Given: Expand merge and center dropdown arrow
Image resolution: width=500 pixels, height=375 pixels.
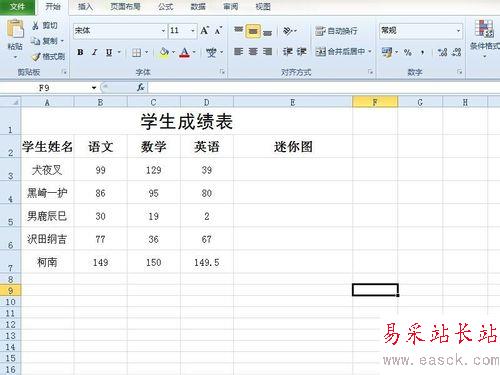Looking at the screenshot, I should 369,51.
